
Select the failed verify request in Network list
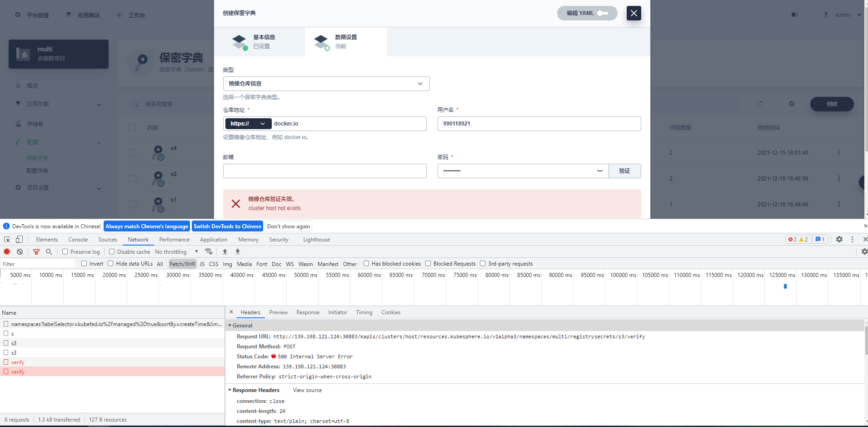[x=19, y=372]
